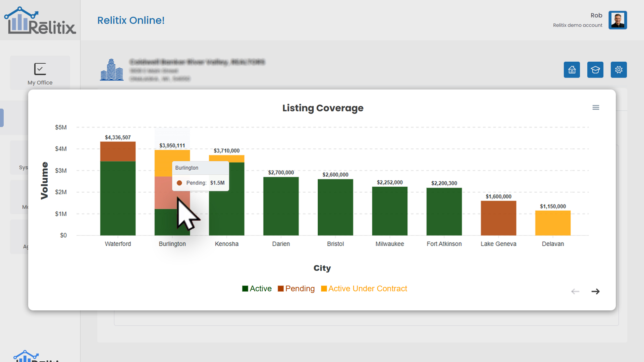Screen dimensions: 644x362
Task: Click the Delavan yellow bar
Action: [x=552, y=223]
